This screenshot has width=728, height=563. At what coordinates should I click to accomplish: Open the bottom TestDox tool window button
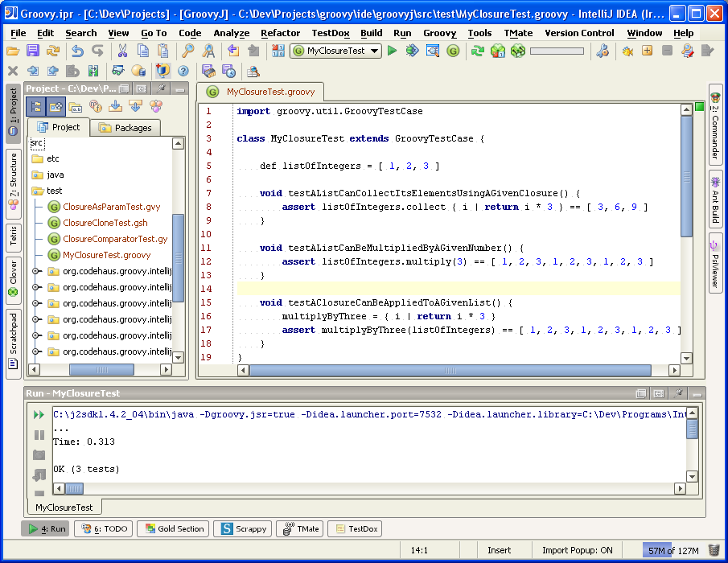click(x=355, y=528)
